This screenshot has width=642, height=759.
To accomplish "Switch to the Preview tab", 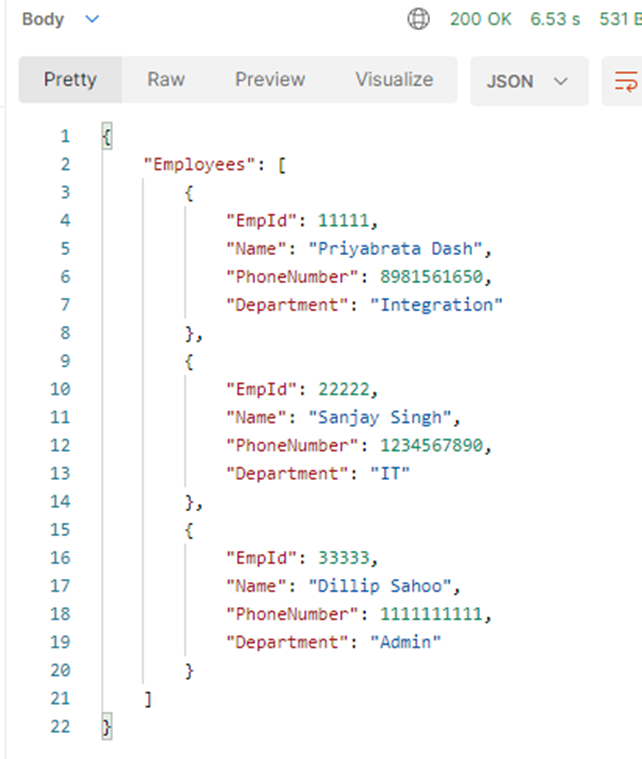I will (x=270, y=79).
